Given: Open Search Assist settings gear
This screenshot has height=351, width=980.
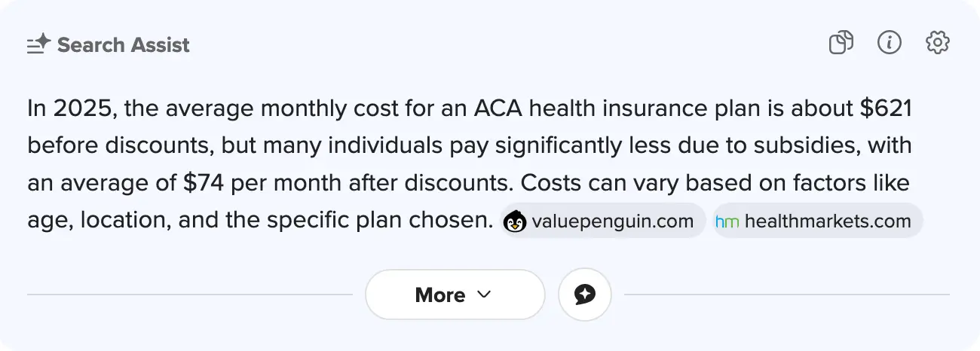Looking at the screenshot, I should tap(937, 43).
